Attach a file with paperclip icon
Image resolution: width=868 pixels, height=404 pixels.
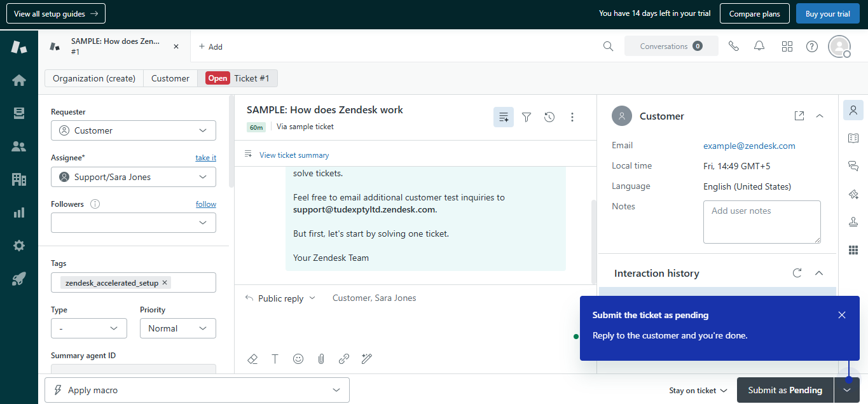[x=321, y=359]
